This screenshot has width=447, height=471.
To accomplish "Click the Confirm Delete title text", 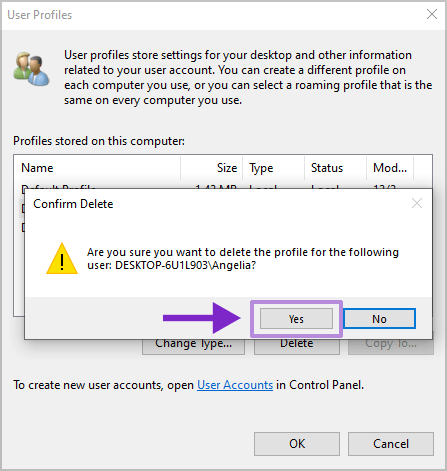I will pyautogui.click(x=73, y=204).
